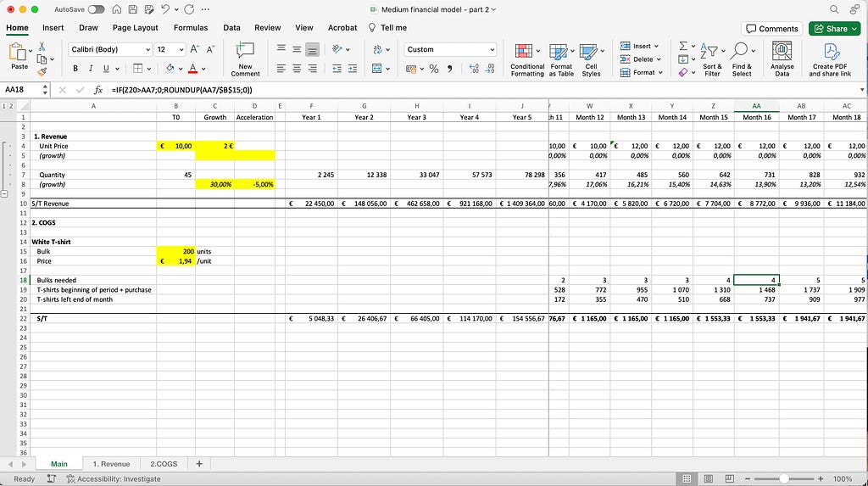The width and height of the screenshot is (868, 486).
Task: Click the Borders icon
Action: click(x=138, y=68)
